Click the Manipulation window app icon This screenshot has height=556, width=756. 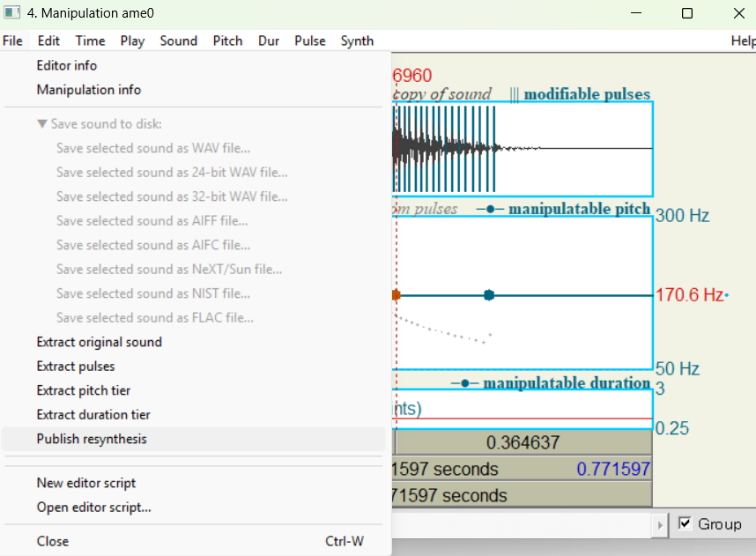point(11,12)
